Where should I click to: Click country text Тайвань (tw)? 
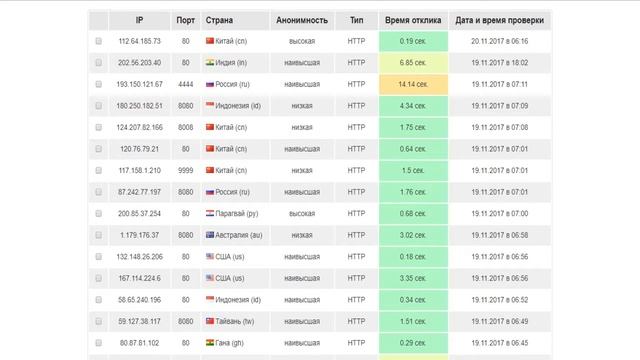pyautogui.click(x=235, y=321)
